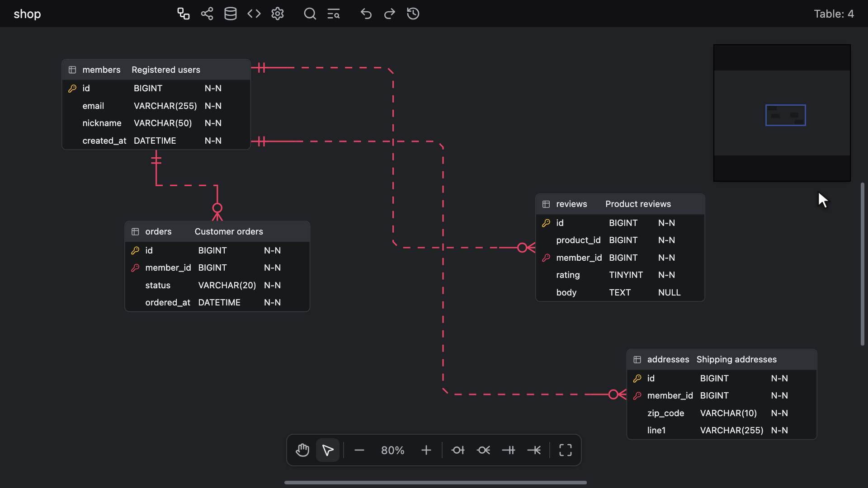Select the arrow cursor tool
This screenshot has width=868, height=488.
tap(328, 450)
